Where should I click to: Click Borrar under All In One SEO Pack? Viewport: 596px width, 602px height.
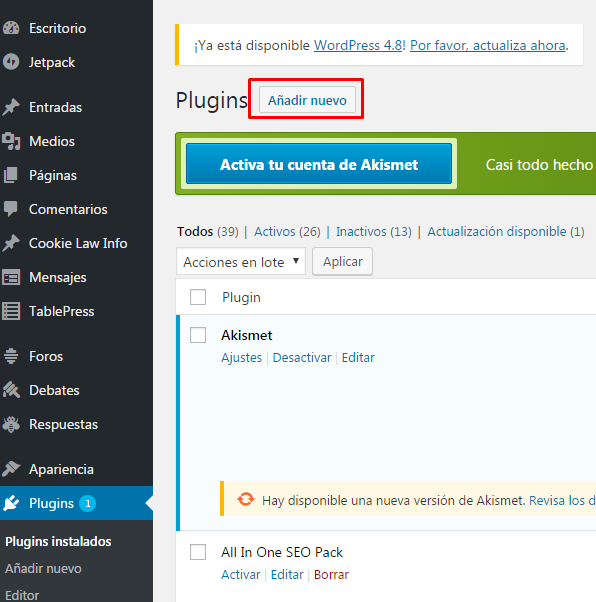331,574
